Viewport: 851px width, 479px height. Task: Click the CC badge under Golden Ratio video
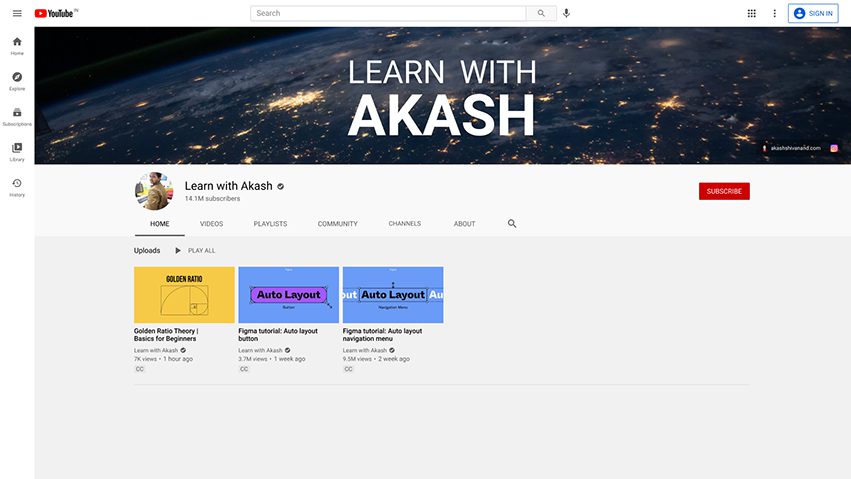[139, 369]
